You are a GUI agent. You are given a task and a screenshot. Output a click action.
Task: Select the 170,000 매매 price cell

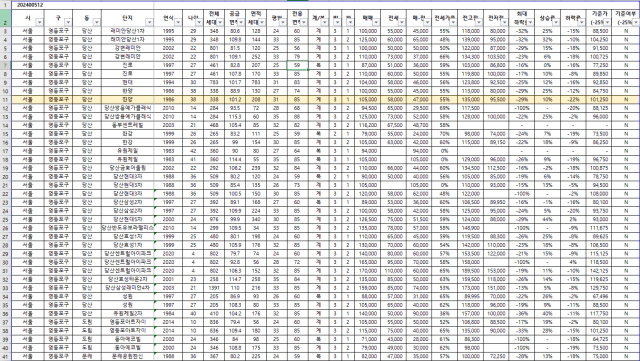368,271
